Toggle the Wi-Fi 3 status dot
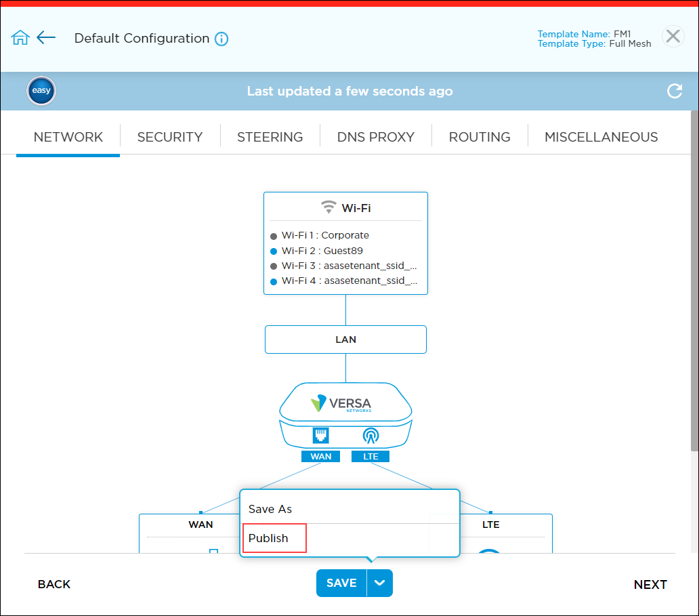The width and height of the screenshot is (699, 616). pos(274,266)
